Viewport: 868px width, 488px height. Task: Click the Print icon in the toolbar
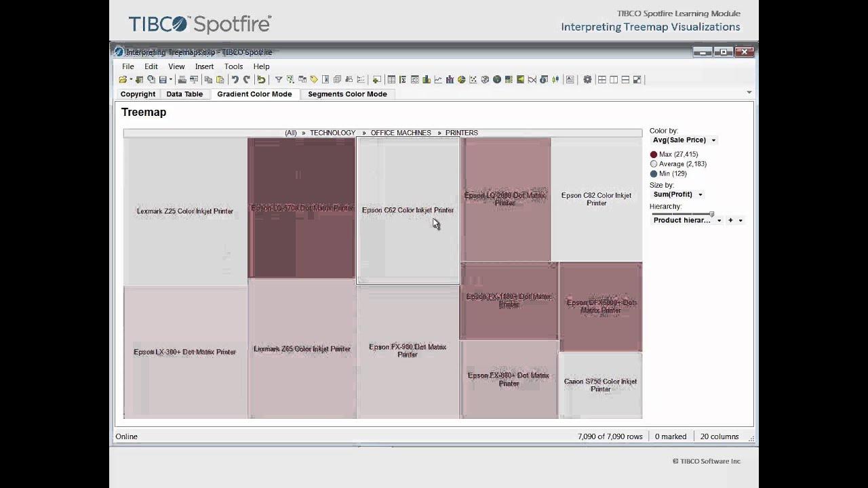[182, 79]
